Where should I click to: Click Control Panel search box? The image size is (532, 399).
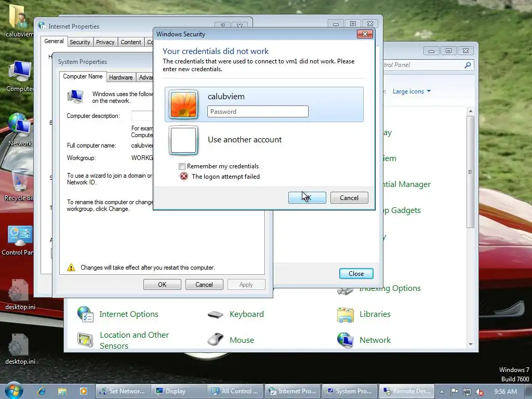(x=428, y=65)
